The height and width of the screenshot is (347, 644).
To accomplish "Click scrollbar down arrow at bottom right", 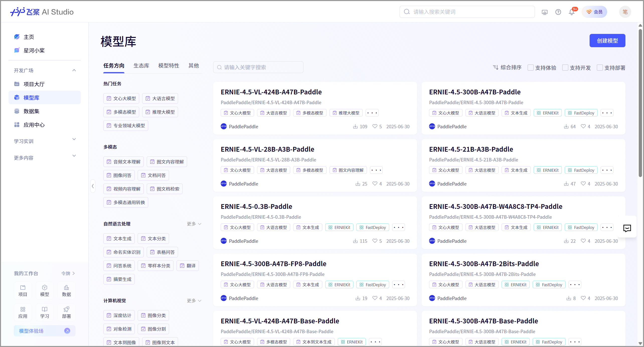I will point(640,343).
